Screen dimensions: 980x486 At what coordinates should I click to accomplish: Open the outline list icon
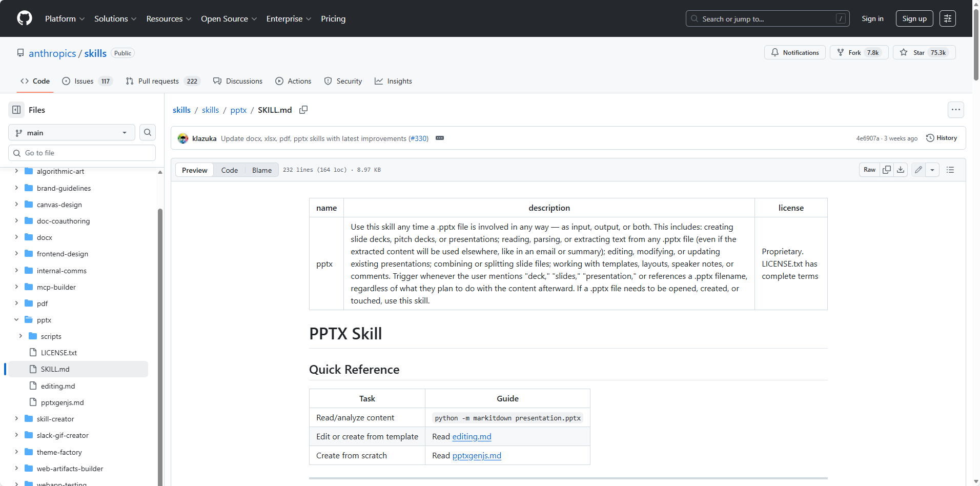950,170
